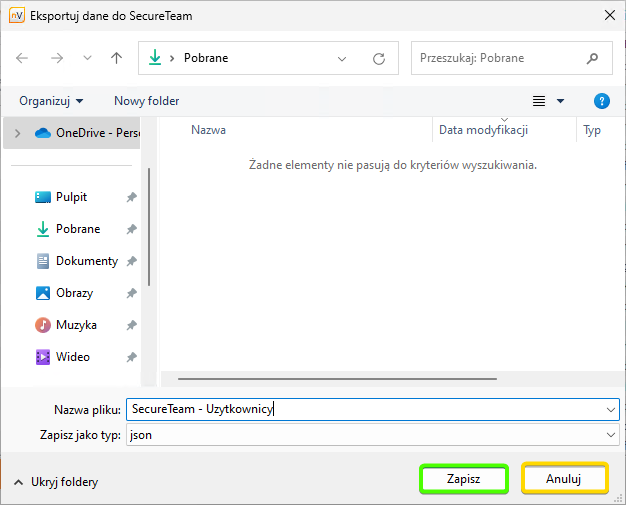
Task: Open recent locations chevron near navigation arrows
Action: pyautogui.click(x=87, y=58)
